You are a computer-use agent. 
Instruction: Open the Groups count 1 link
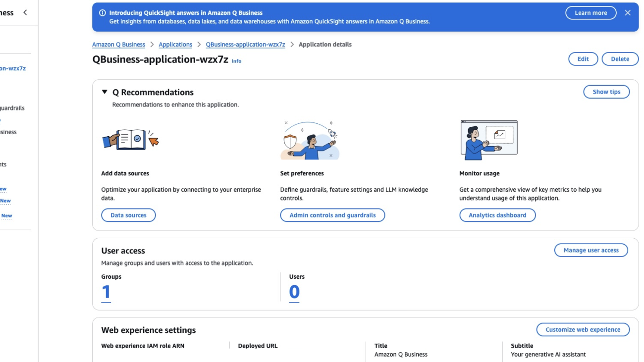pos(106,292)
